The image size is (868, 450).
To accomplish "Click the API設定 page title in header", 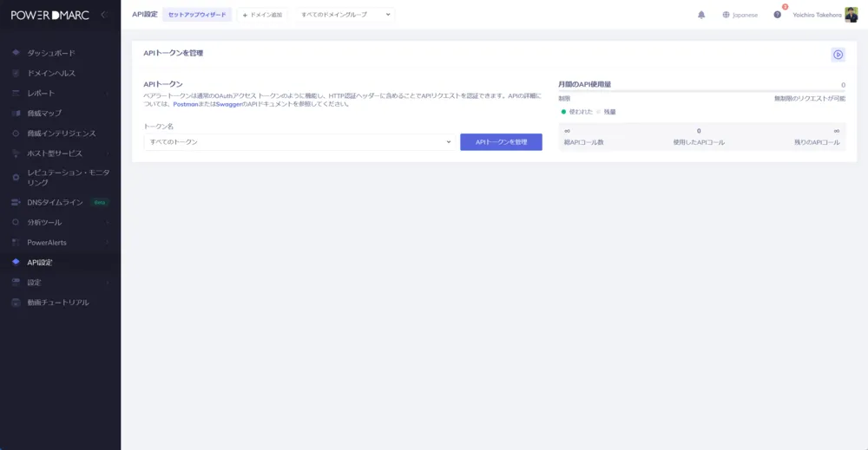I will (145, 15).
